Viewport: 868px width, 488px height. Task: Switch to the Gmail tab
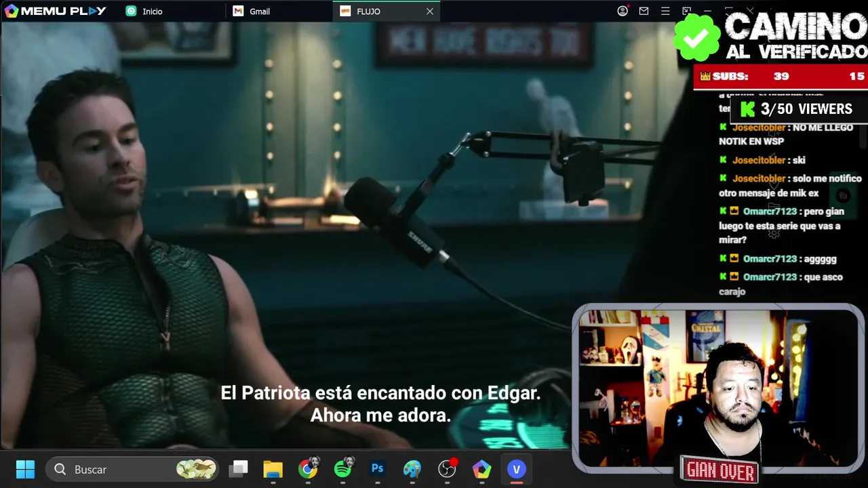click(280, 11)
